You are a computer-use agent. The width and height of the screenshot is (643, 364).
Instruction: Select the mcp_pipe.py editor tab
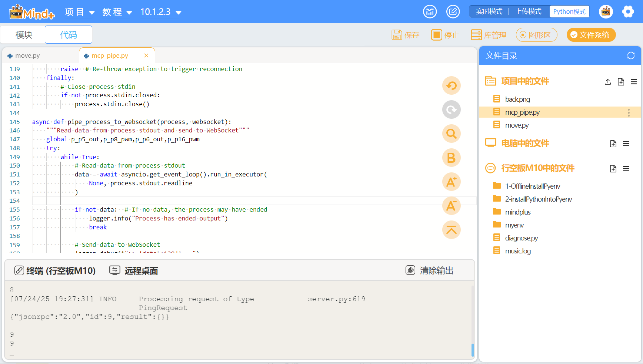point(110,55)
